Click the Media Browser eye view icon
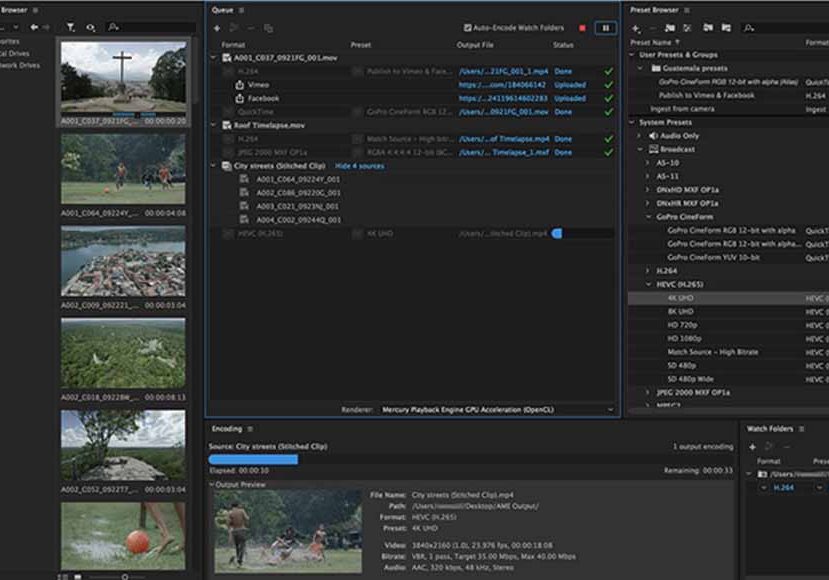 coord(91,28)
